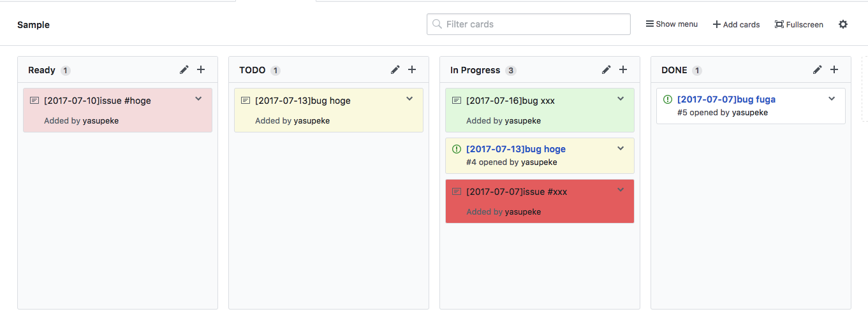Edit the In Progress column name
Screen dimensions: 868x314
(607, 69)
